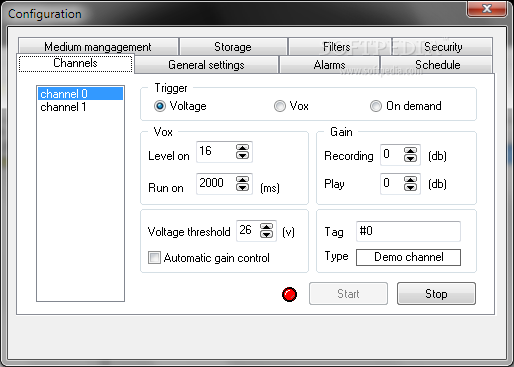514x367 pixels.
Task: Click the Tag field containing #0
Action: click(408, 231)
